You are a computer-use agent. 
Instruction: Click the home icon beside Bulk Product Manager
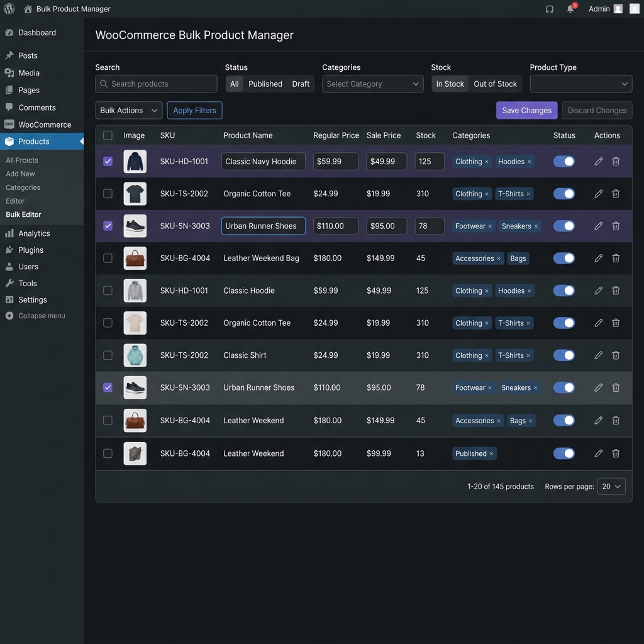28,9
